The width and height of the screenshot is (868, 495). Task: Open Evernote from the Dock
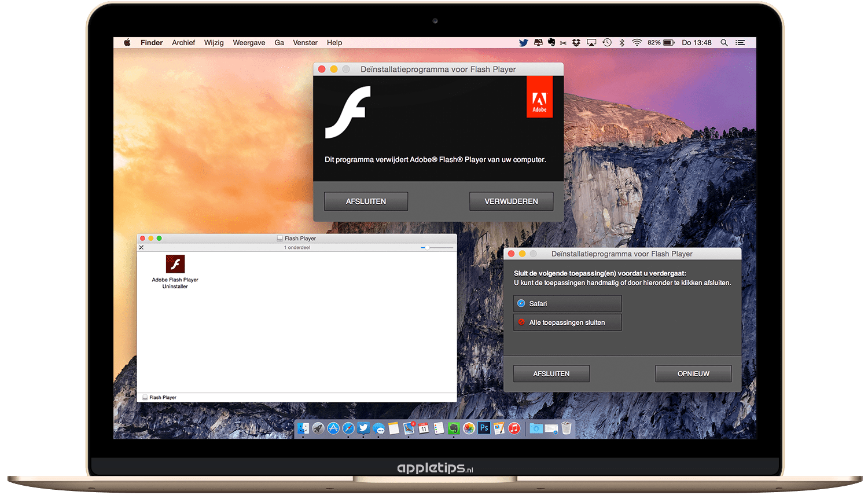tap(454, 428)
